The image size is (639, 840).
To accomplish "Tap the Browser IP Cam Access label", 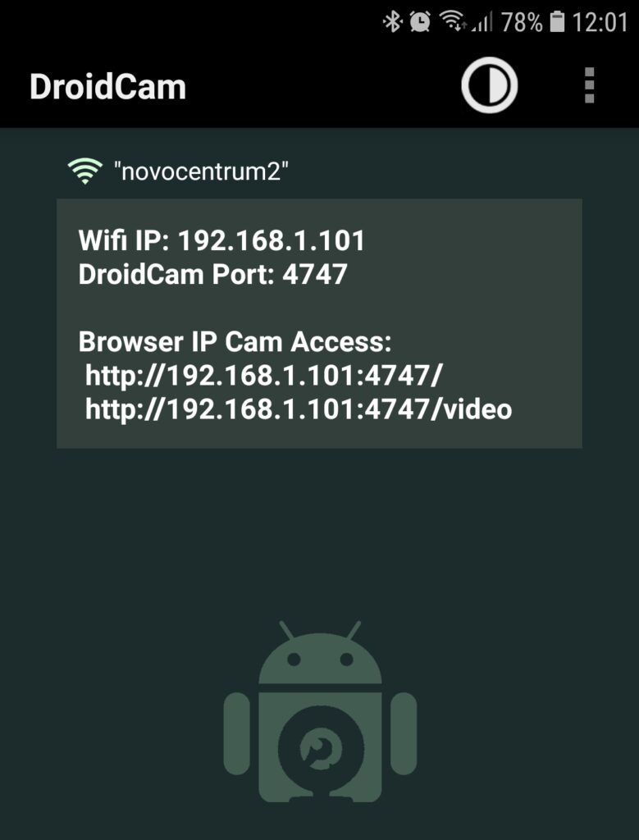I will [x=235, y=342].
